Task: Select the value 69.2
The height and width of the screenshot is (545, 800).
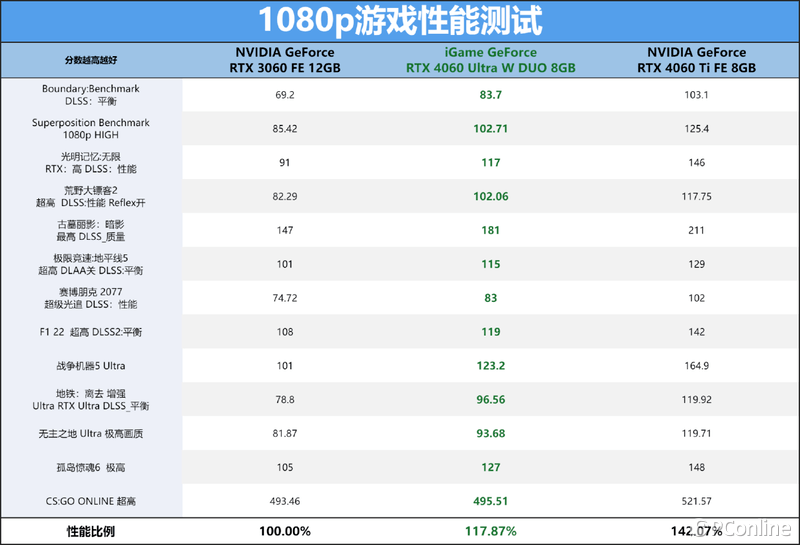Action: tap(285, 95)
